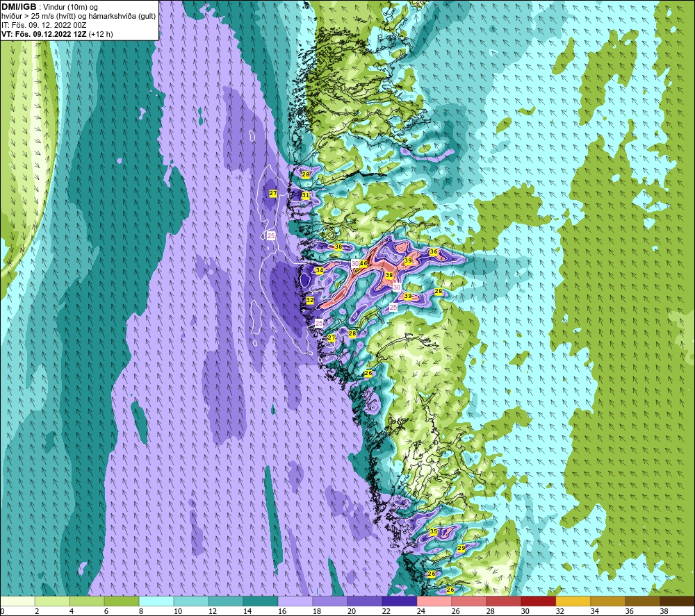695x616 pixels.
Task: Select the ochre 34–36 m/s legend swatch
Action: tap(608, 601)
